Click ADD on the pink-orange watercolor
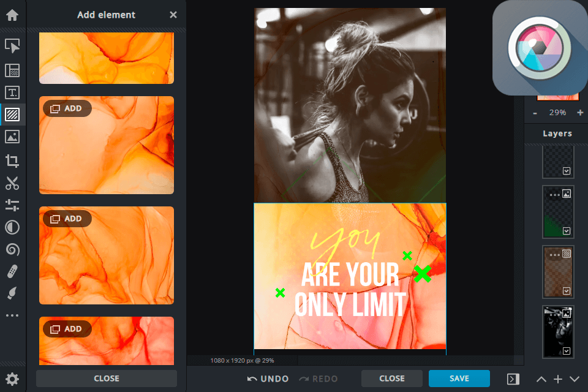Image resolution: width=588 pixels, height=392 pixels. 67,329
